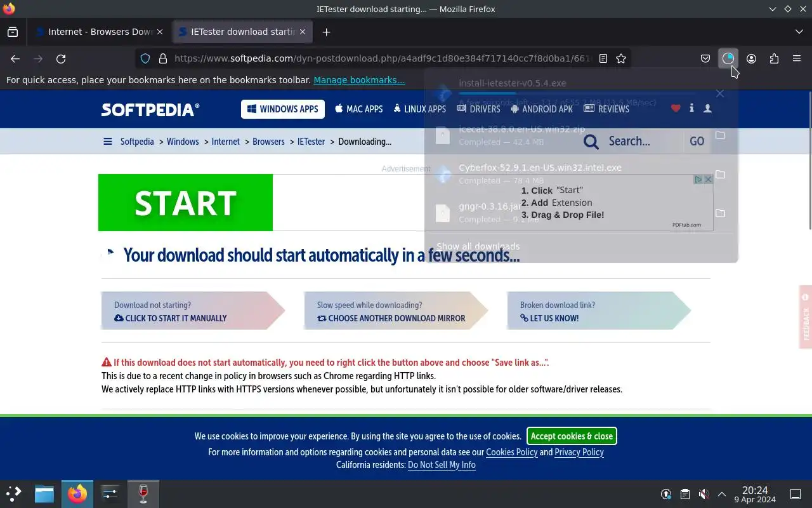Close the Internet - Browsers tab
The image size is (812, 508).
(160, 32)
